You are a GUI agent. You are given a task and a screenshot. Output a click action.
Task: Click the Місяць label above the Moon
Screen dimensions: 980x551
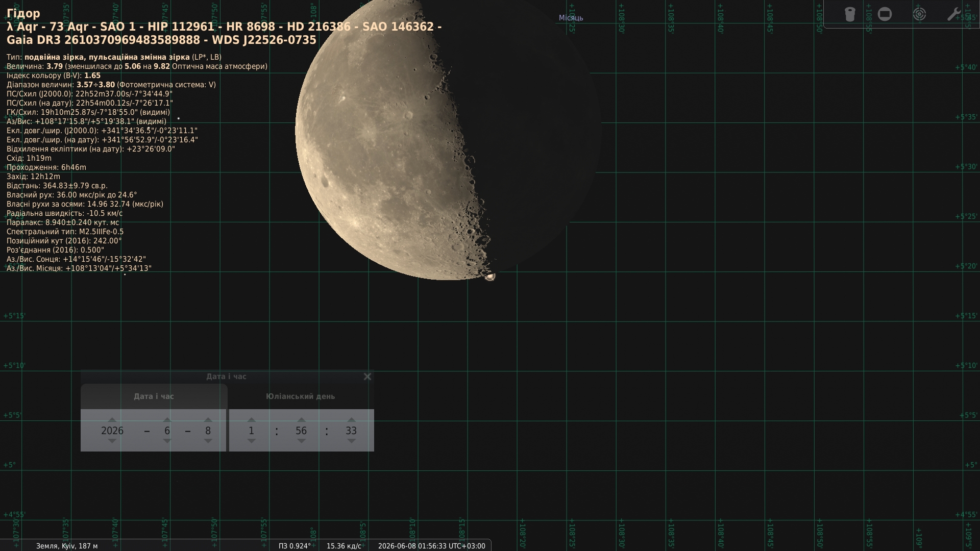pos(571,18)
